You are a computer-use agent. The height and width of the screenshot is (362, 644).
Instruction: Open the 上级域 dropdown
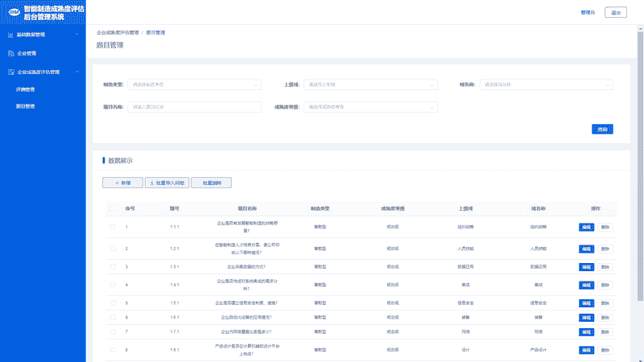370,84
